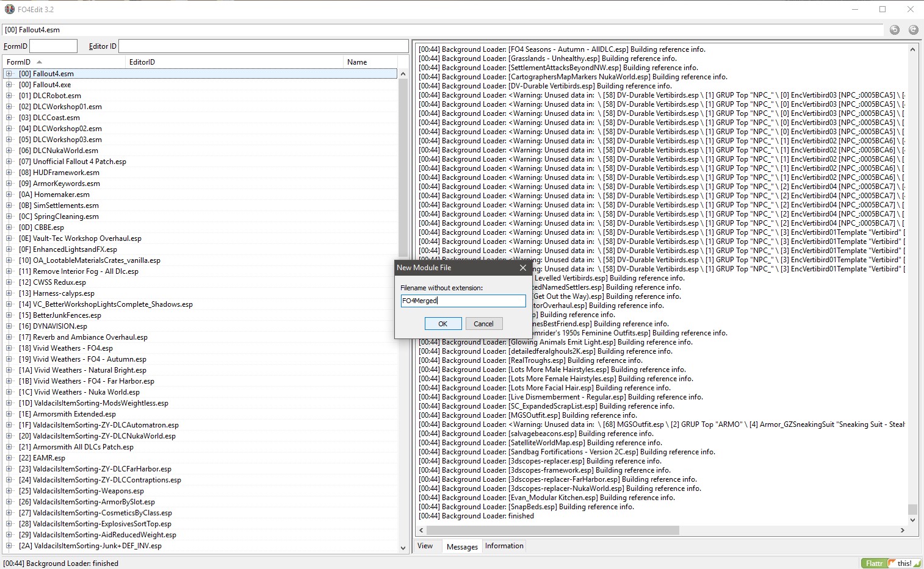
Task: Expand the [02] DLCWorkshop01.esm node
Action: pos(9,107)
